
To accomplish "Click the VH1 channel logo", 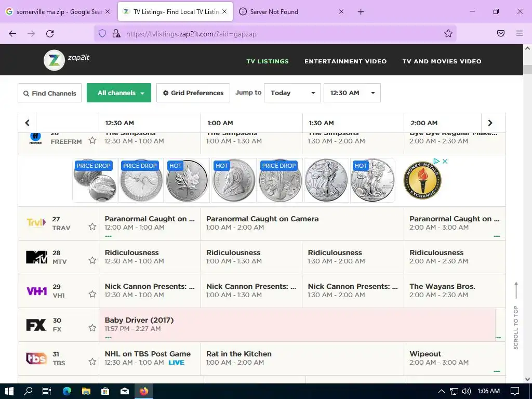I will [x=37, y=291].
